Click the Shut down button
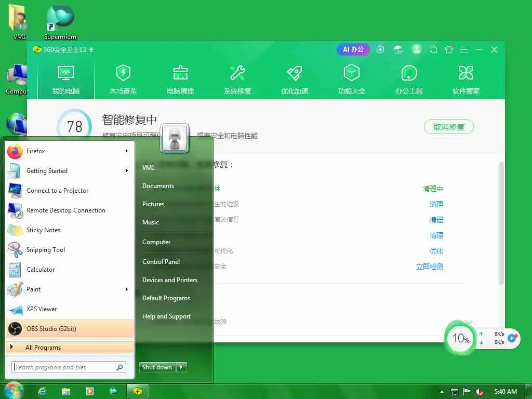This screenshot has width=532, height=399. [x=157, y=367]
